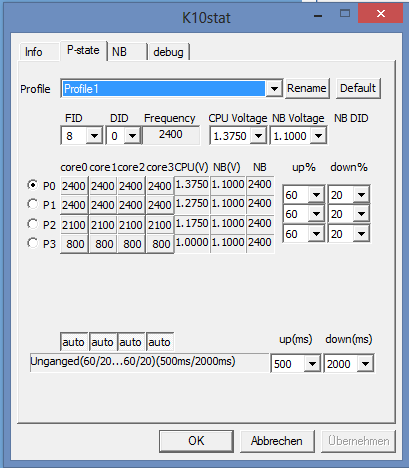Viewport: 409px width, 468px height.
Task: Open the down(ms) dropdown showing 2000
Action: pos(365,363)
